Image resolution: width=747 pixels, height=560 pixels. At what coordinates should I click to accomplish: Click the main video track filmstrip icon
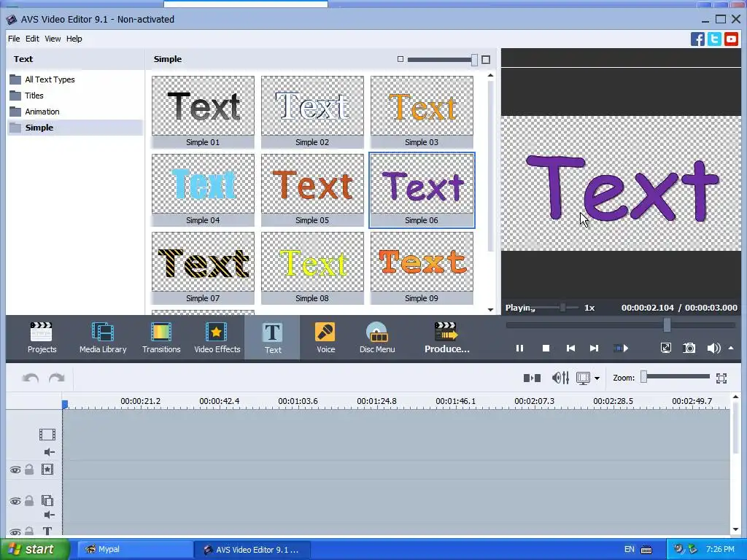(47, 435)
